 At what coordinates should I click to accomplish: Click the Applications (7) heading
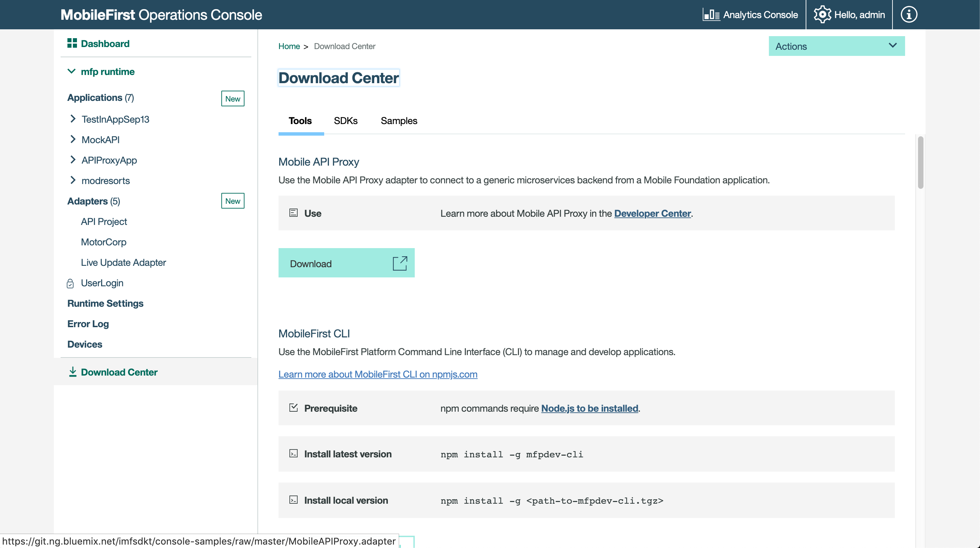pos(100,98)
